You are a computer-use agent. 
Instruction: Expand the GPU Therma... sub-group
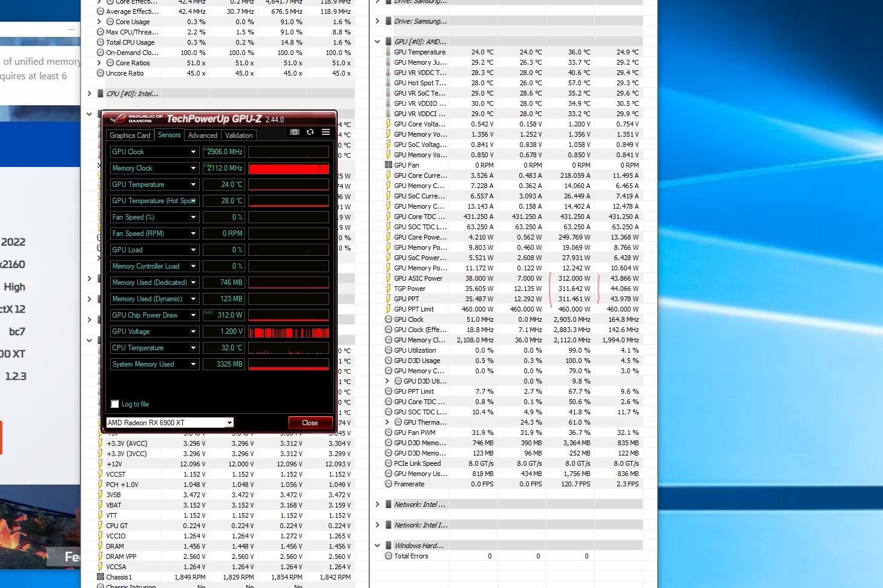pyautogui.click(x=387, y=422)
